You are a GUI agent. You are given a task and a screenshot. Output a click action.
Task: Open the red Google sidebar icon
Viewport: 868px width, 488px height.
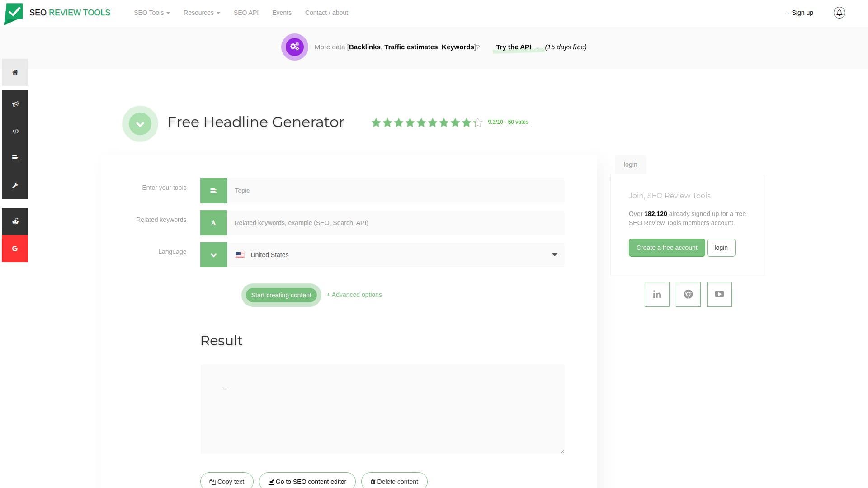pyautogui.click(x=15, y=249)
